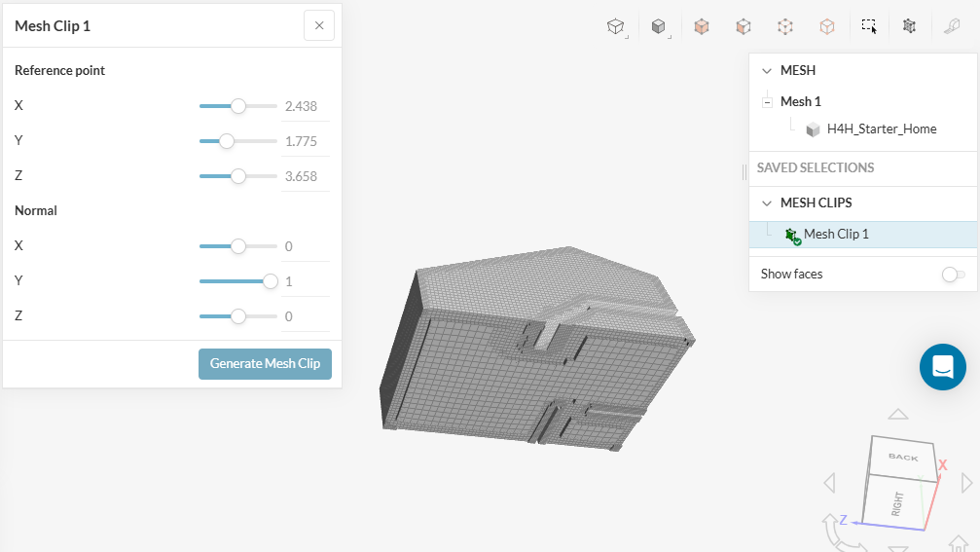Click Generate Mesh Clip button
Image resolution: width=980 pixels, height=552 pixels.
[265, 364]
